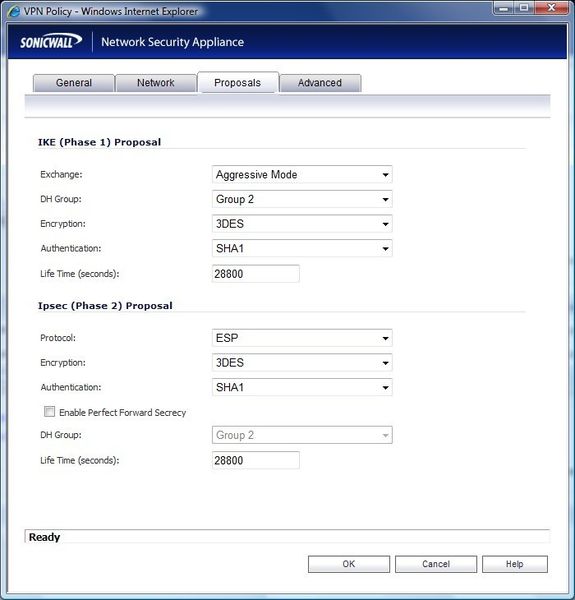
Task: Click the Ready status bar text
Action: [44, 537]
